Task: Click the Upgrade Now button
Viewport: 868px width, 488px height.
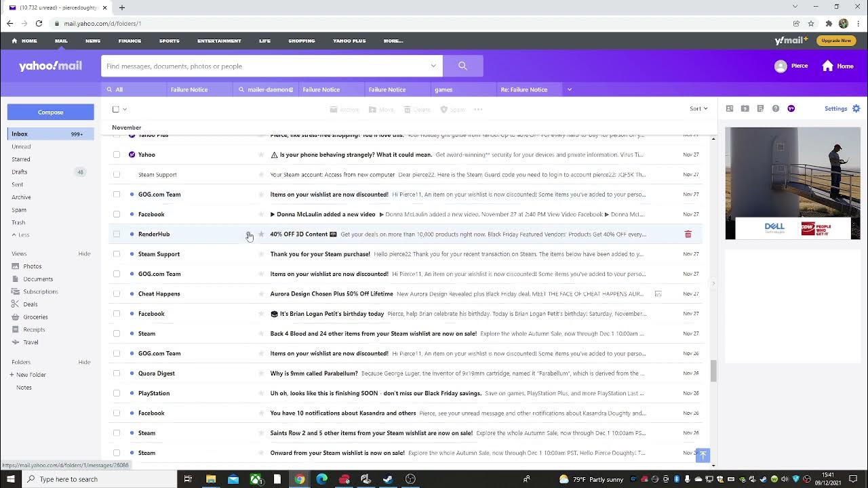Action: click(836, 41)
